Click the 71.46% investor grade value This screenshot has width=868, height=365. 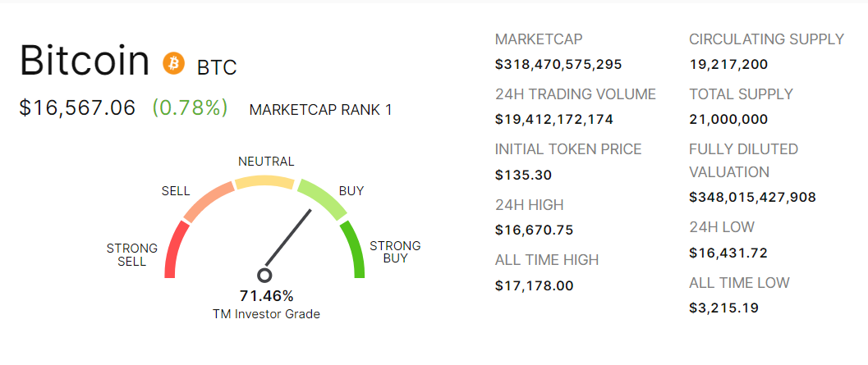[x=266, y=296]
